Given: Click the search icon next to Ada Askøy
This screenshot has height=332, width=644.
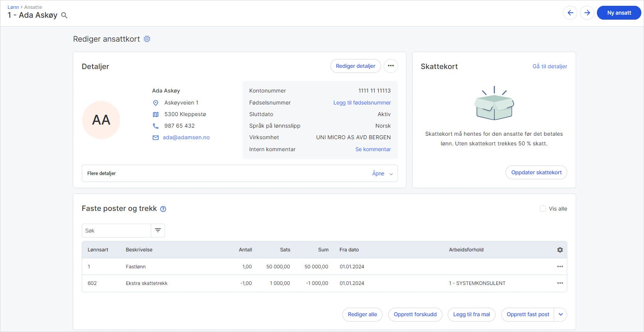Looking at the screenshot, I should click(x=64, y=15).
